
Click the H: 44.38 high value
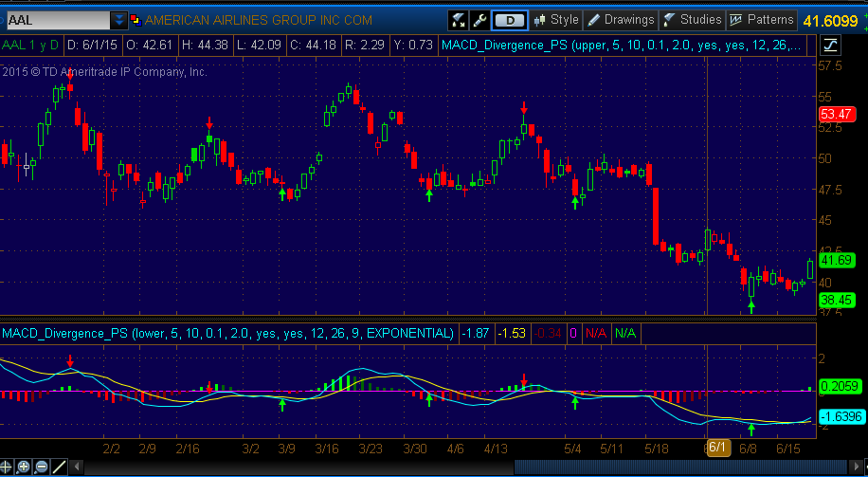(207, 46)
